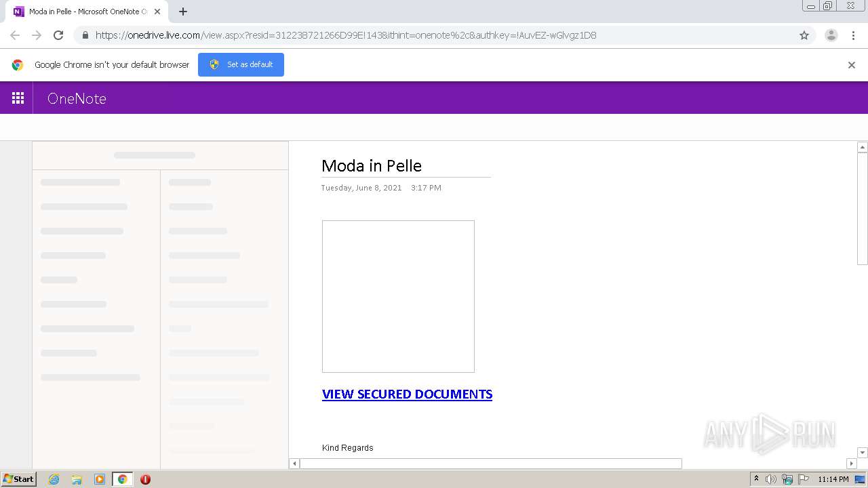This screenshot has height=488, width=868.
Task: Click the Show desktop tray button
Action: pos(861,479)
